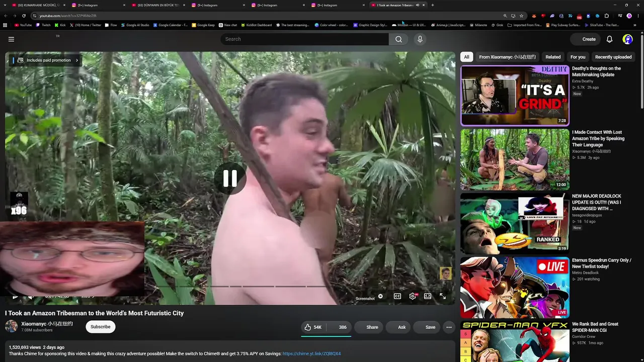Pause the video with the center overlay

pyautogui.click(x=230, y=178)
